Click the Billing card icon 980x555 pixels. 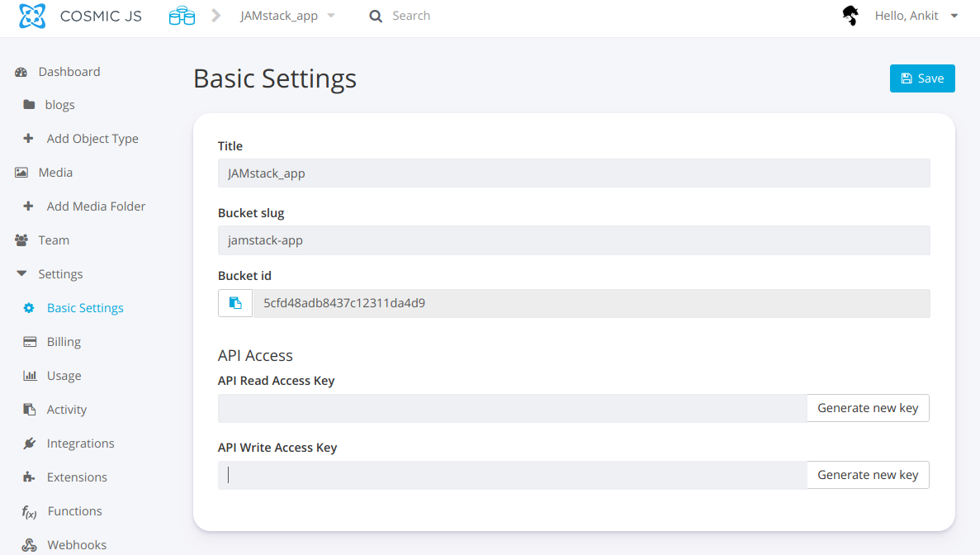tap(30, 342)
